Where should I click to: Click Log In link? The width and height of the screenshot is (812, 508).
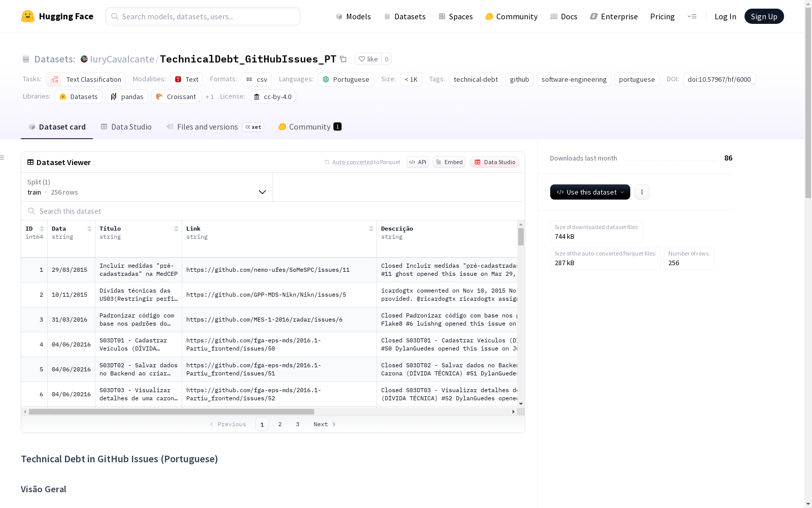click(x=725, y=16)
